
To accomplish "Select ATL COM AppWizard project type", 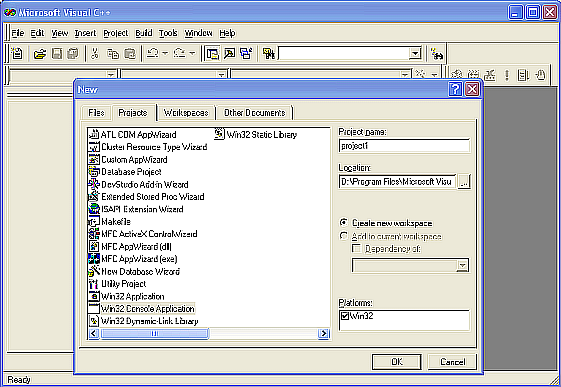I will click(132, 134).
